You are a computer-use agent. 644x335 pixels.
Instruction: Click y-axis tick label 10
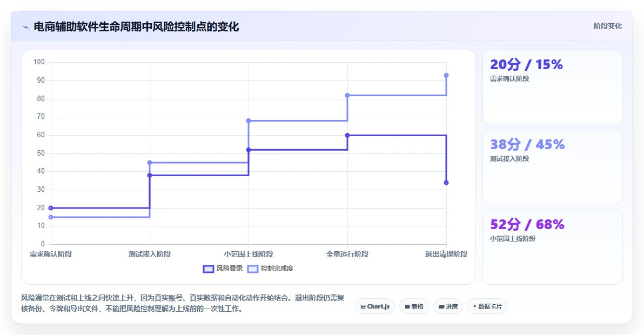click(41, 226)
